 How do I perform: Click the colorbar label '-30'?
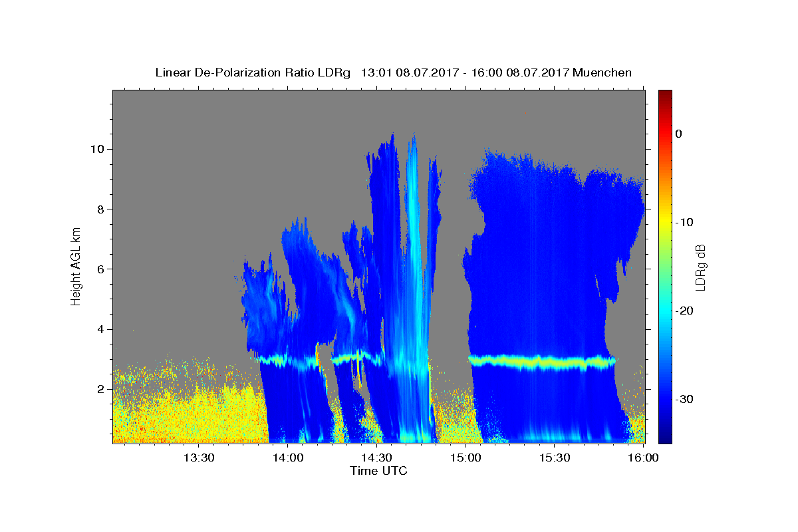click(685, 399)
